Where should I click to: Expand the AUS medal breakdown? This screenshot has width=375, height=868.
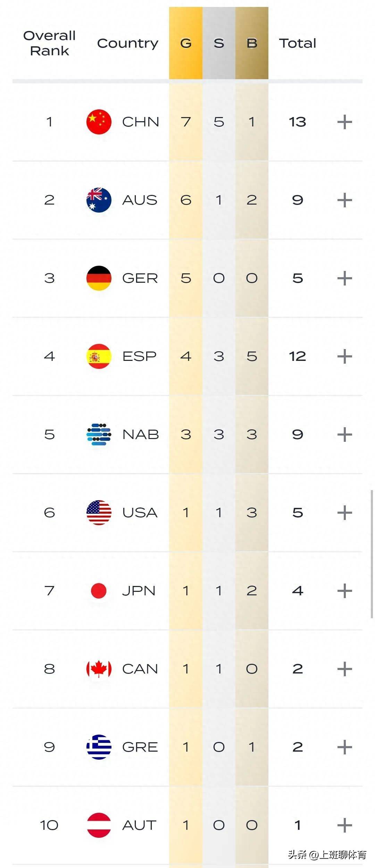(345, 200)
